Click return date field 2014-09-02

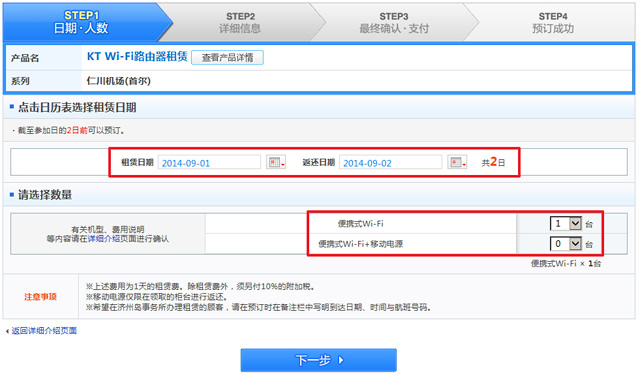(x=391, y=162)
